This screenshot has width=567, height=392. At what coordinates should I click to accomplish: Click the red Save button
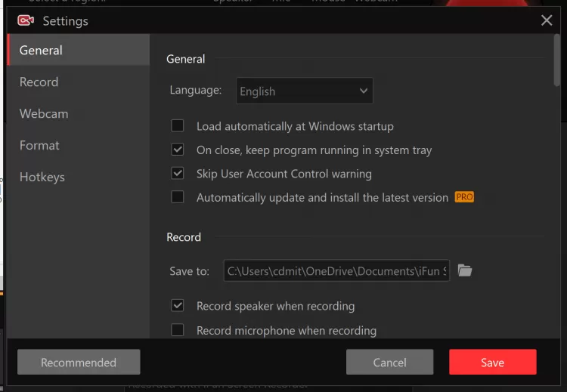click(x=492, y=363)
